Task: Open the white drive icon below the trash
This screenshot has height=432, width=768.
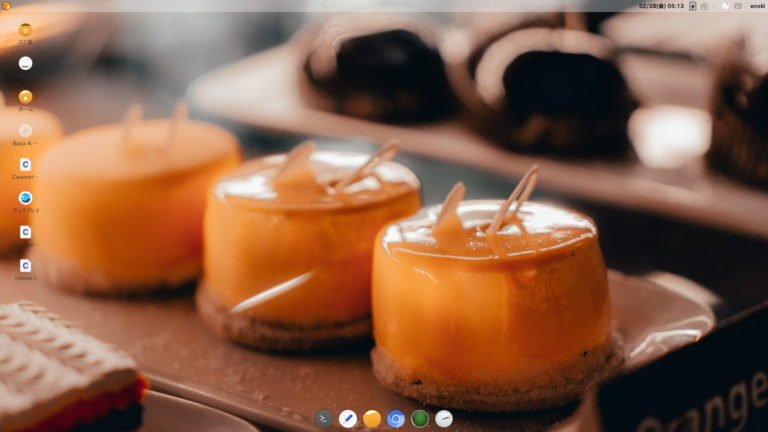Action: point(25,63)
